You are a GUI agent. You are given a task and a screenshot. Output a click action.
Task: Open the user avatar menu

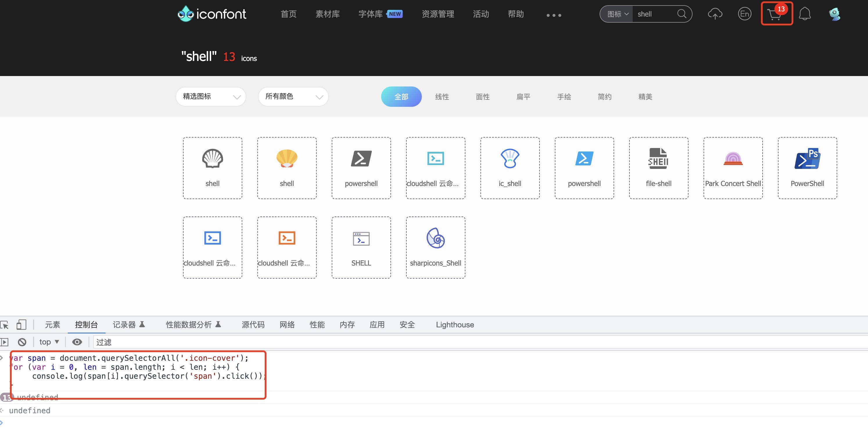(x=834, y=14)
